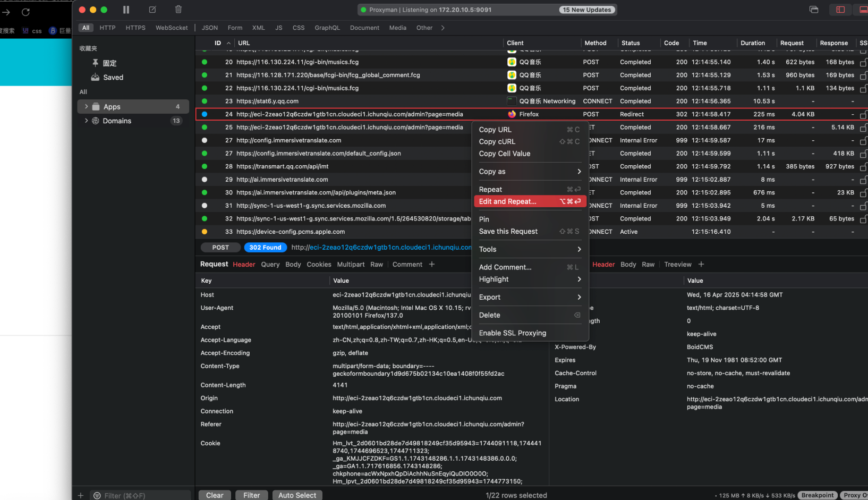Switch to the Cookies request tab

[x=319, y=264]
